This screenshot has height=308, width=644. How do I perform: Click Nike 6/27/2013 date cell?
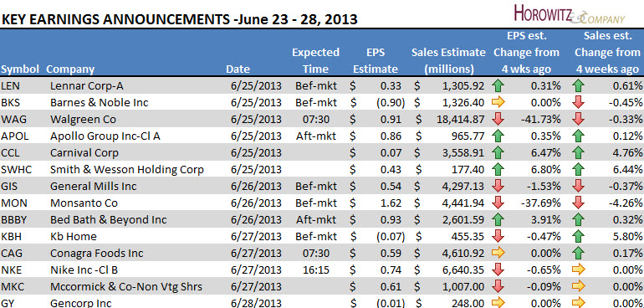pos(256,269)
